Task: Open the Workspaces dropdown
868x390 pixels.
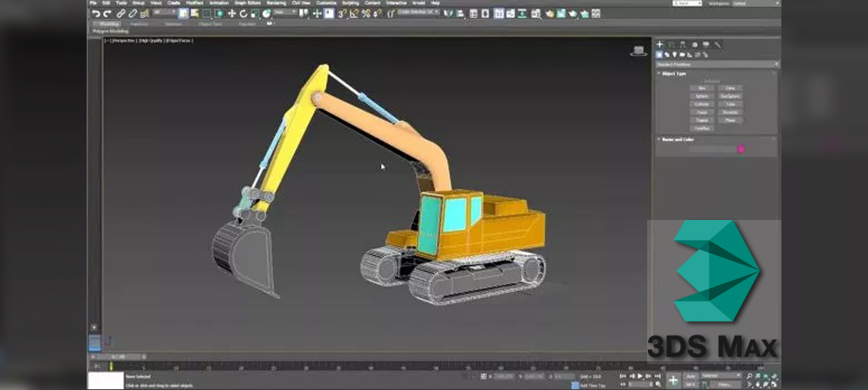Action: pos(756,3)
